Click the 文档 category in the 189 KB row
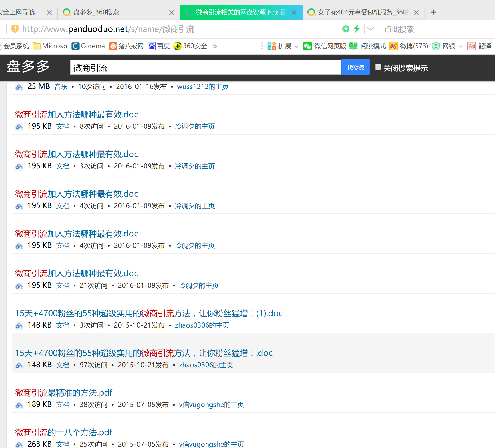 pos(63,405)
